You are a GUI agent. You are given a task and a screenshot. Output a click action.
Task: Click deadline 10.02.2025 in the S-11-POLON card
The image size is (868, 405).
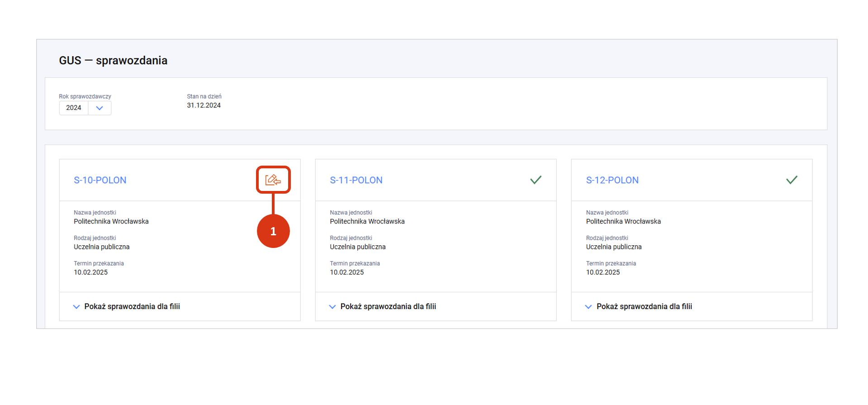pyautogui.click(x=347, y=272)
